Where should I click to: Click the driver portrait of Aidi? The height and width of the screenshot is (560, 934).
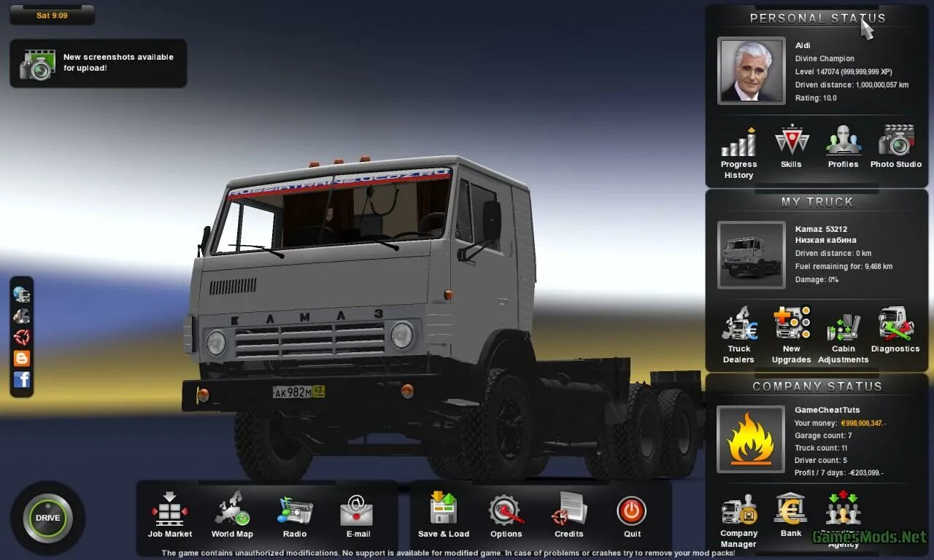(x=752, y=71)
